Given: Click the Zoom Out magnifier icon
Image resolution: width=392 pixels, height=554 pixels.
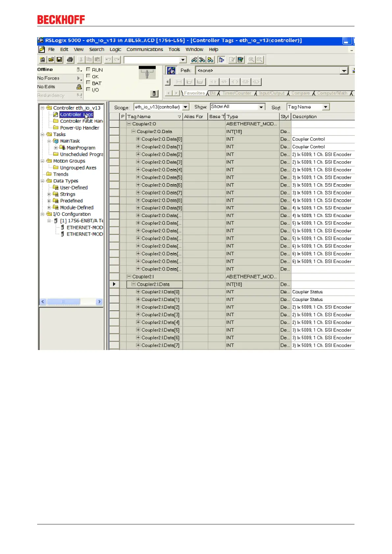Looking at the screenshot, I should point(260,60).
